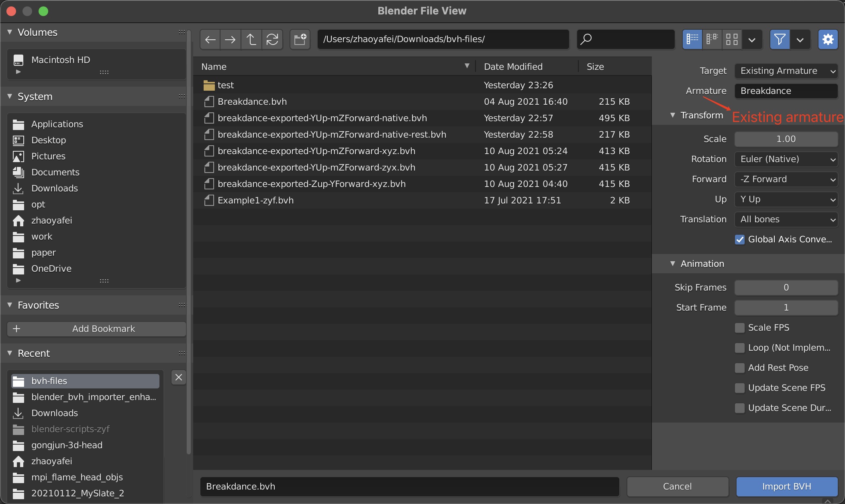Toggle the options gear icon
The width and height of the screenshot is (845, 504).
(828, 39)
